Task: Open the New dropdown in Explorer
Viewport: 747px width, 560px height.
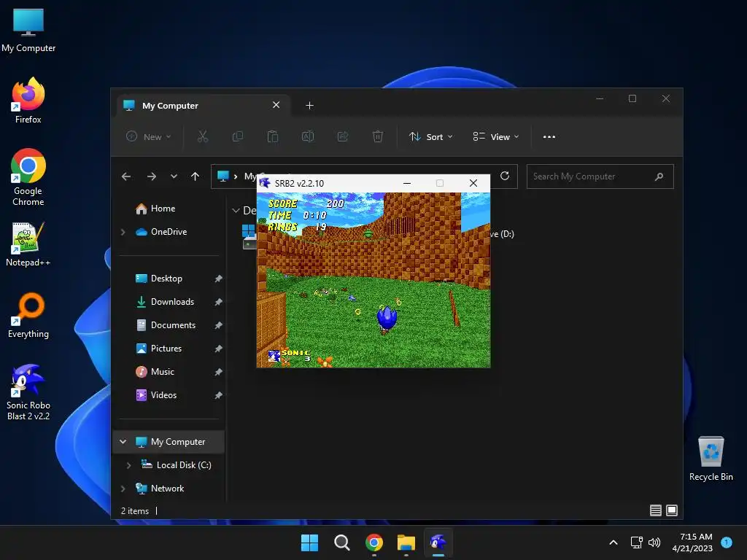Action: click(x=148, y=136)
